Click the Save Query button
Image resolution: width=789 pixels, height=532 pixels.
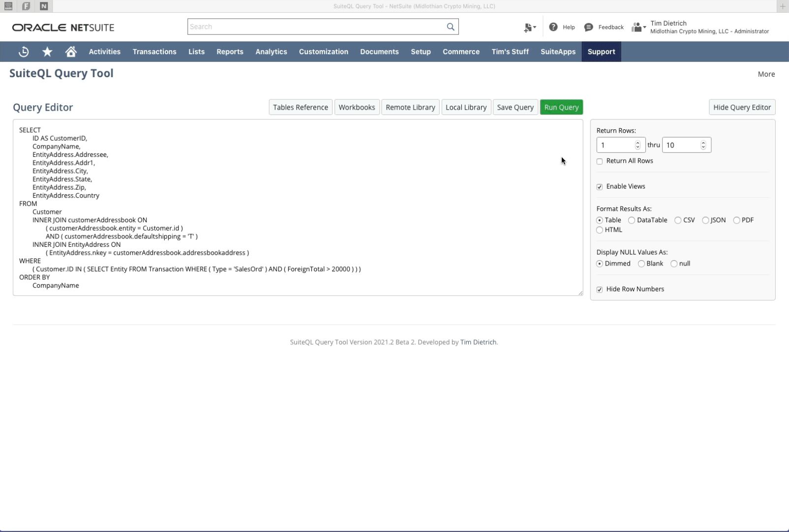pos(515,107)
